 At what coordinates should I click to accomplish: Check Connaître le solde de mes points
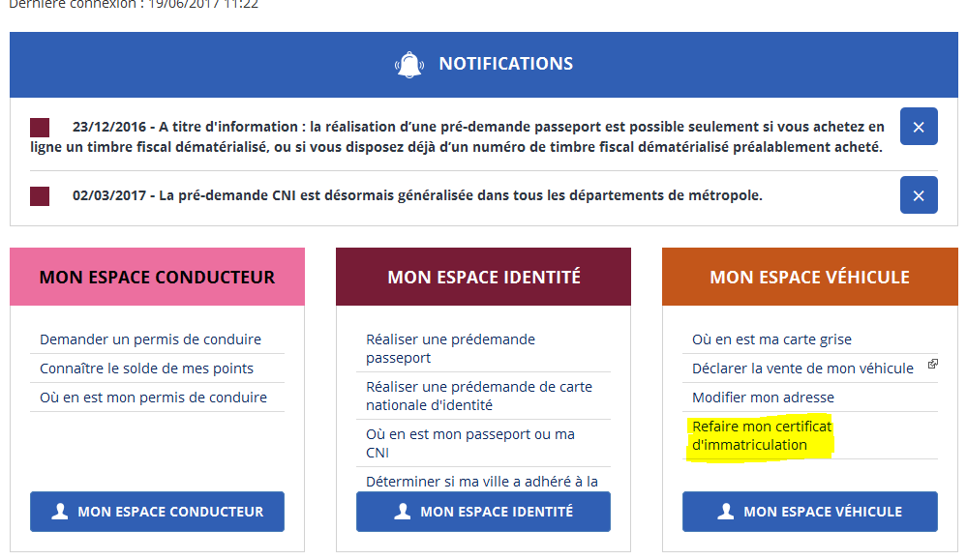[146, 368]
